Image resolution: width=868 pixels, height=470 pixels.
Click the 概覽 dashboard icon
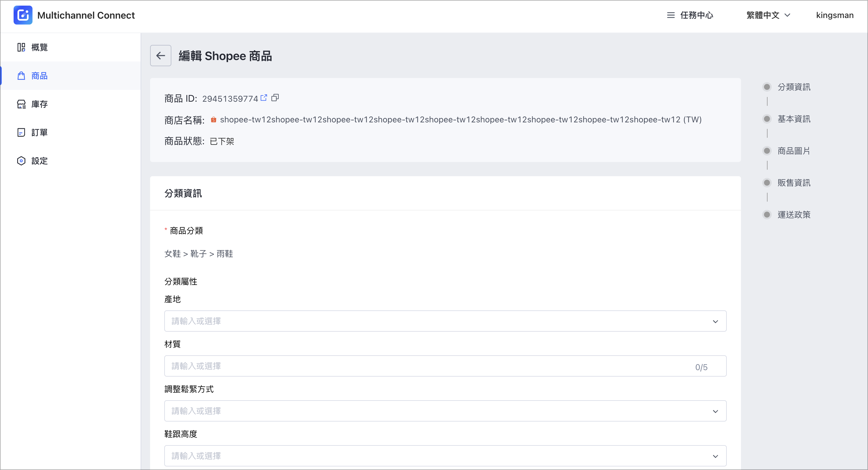coord(21,47)
